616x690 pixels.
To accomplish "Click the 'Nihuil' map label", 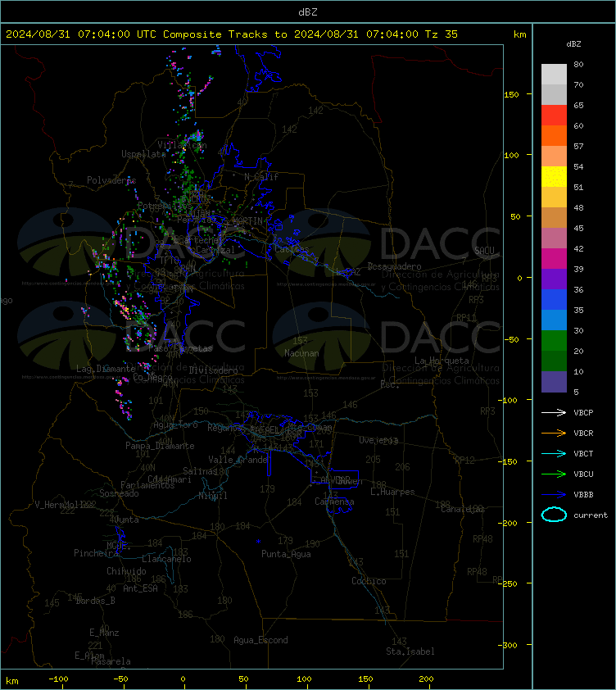I will [213, 496].
